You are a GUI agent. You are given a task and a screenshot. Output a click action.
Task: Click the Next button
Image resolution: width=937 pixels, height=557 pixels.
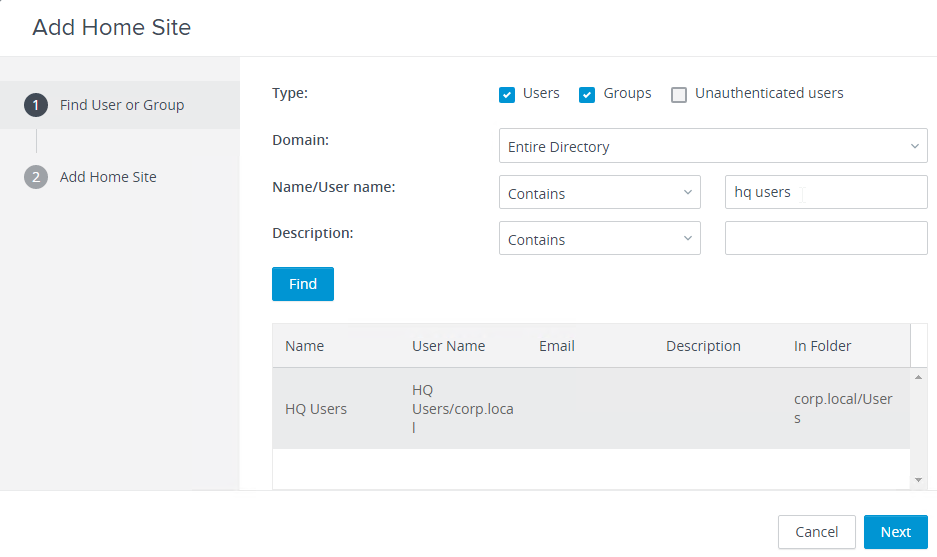coord(896,532)
